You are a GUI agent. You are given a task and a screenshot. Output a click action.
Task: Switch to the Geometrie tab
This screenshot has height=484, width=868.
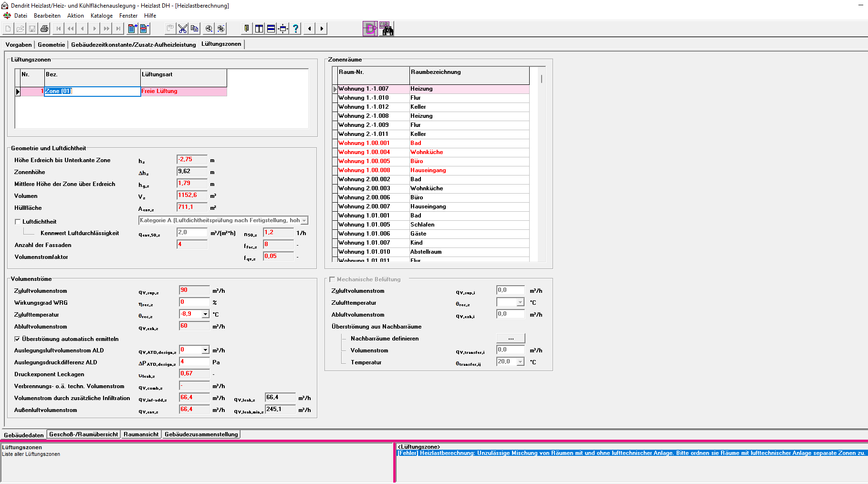[x=52, y=44]
